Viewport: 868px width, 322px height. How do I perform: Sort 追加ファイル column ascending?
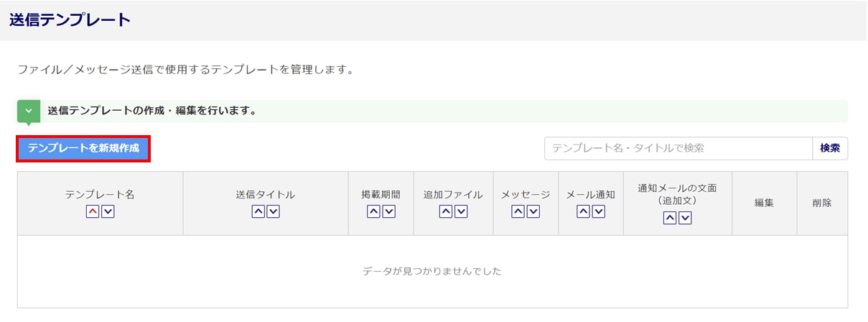(x=446, y=211)
